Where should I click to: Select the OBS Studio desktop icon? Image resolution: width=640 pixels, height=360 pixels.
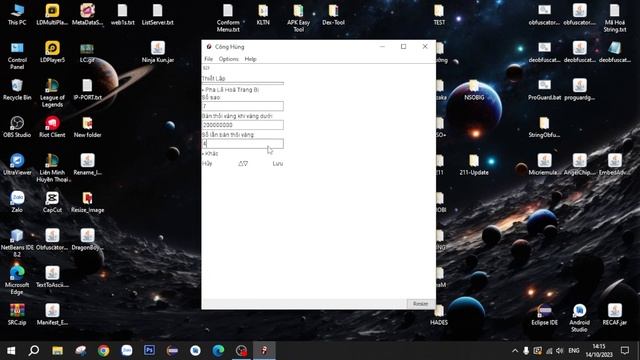pos(17,127)
